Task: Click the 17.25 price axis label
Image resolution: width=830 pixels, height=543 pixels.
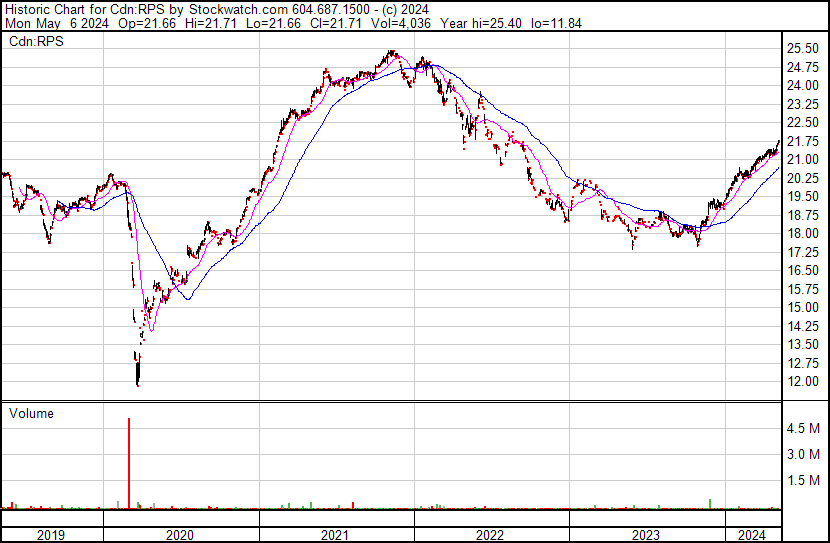Action: (803, 252)
